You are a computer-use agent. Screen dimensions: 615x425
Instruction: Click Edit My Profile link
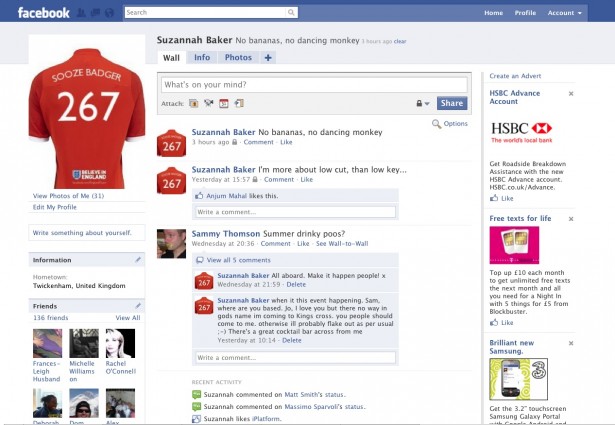55,207
